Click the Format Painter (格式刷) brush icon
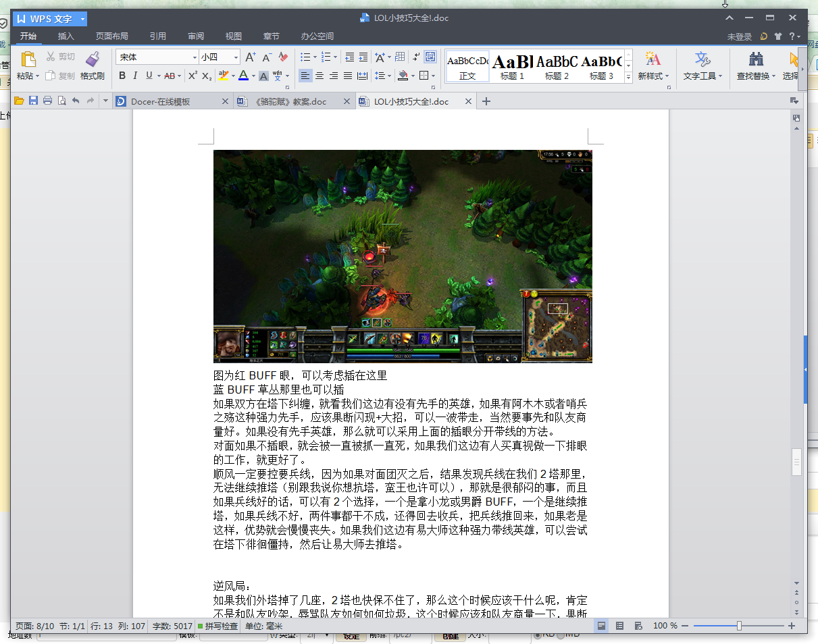 click(x=93, y=59)
